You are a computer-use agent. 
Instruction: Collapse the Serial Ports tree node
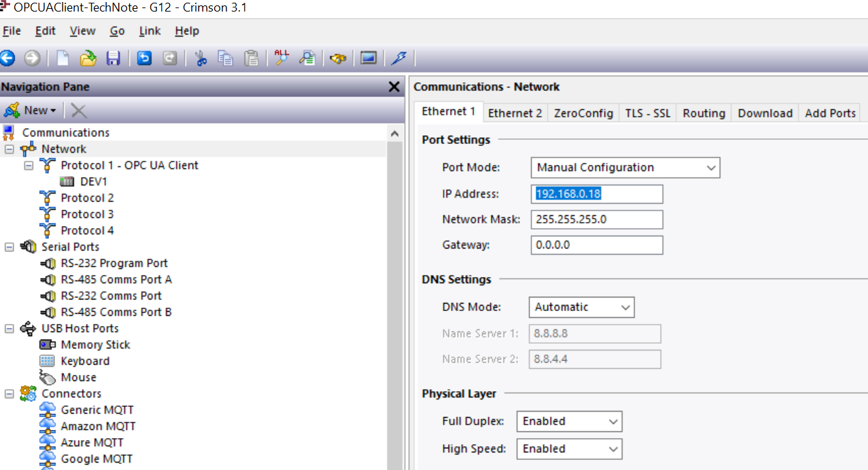[10, 247]
